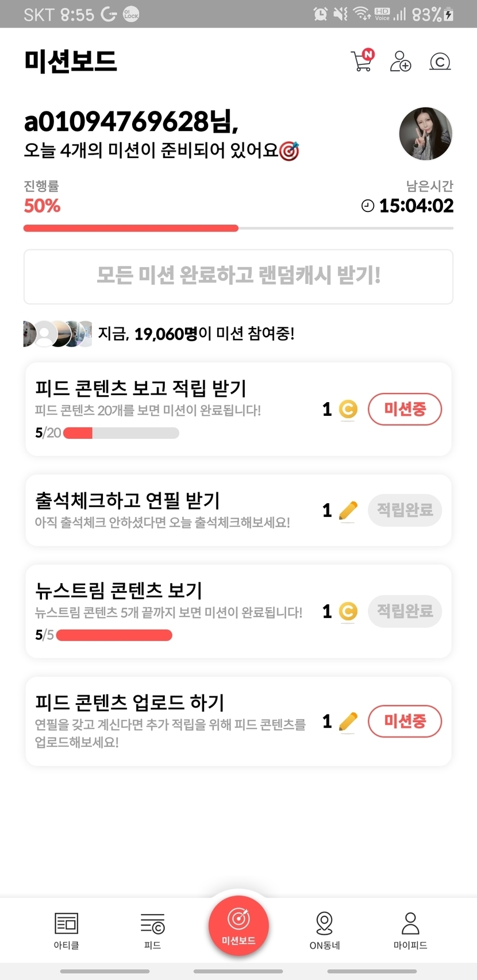The image size is (477, 980).
Task: Tap the participant avatars next to 19,060명
Action: [57, 334]
